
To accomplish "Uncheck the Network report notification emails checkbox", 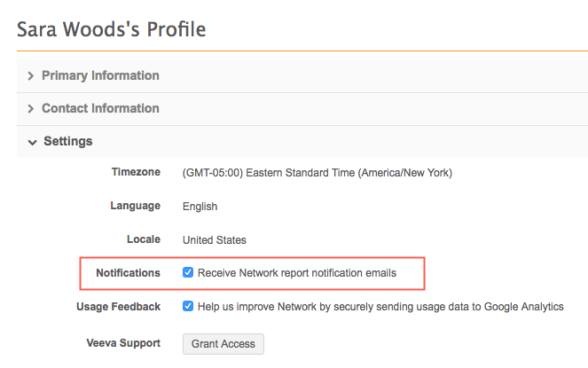I will [x=188, y=273].
